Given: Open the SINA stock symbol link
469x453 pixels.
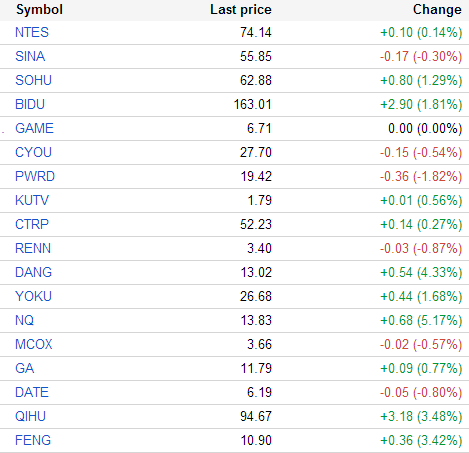Looking at the screenshot, I should point(30,56).
